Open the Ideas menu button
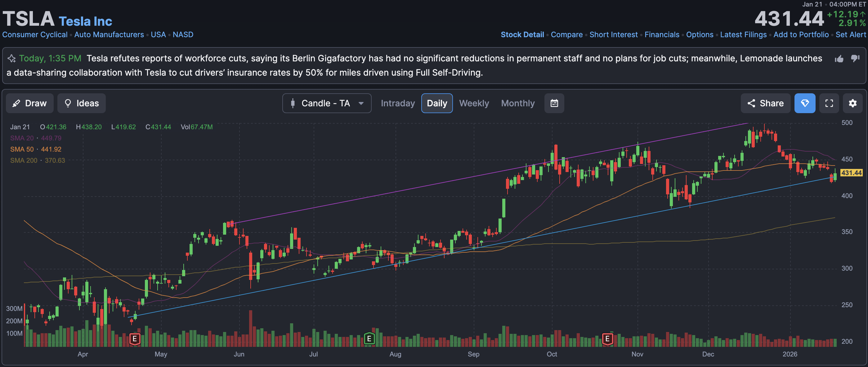Image resolution: width=868 pixels, height=367 pixels. coord(81,103)
